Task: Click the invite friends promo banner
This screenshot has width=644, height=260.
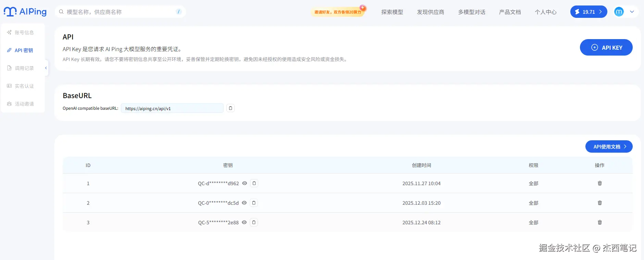Action: point(338,12)
